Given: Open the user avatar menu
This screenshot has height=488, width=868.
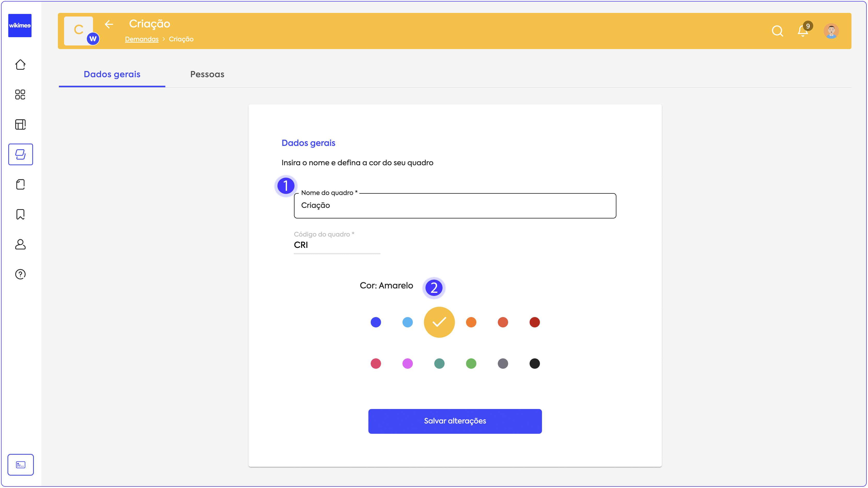Looking at the screenshot, I should pos(831,31).
